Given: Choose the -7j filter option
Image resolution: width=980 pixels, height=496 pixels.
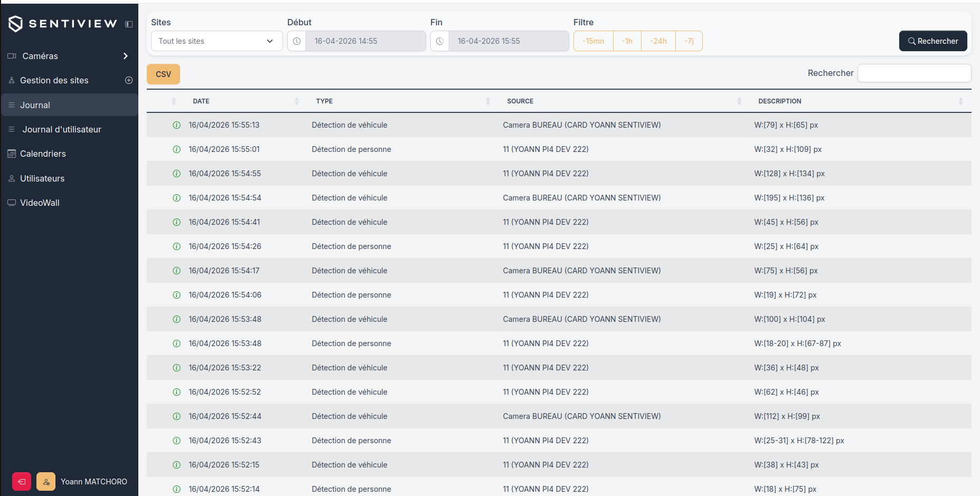Looking at the screenshot, I should [x=689, y=41].
